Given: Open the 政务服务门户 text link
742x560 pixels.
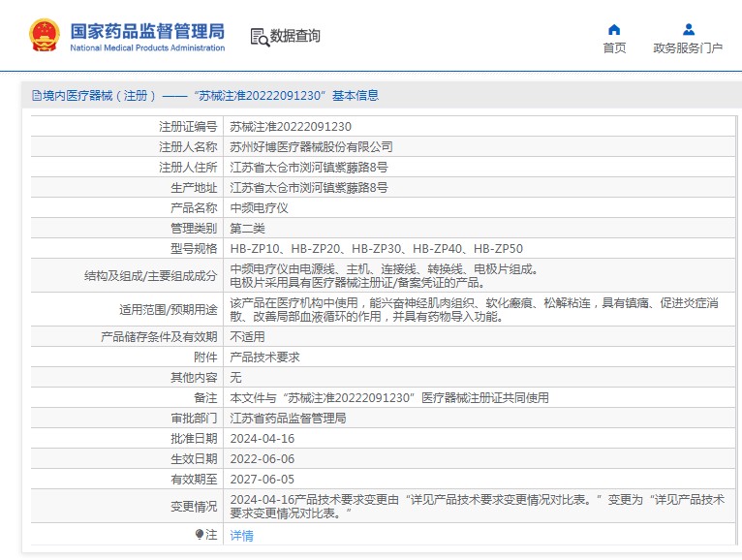Looking at the screenshot, I should (688, 48).
